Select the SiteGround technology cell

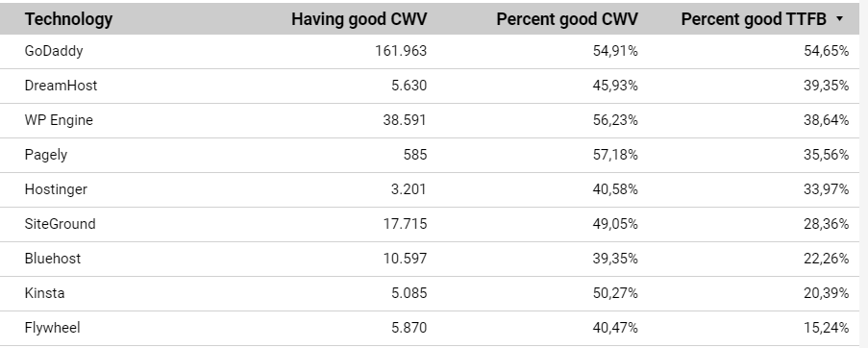(x=60, y=224)
